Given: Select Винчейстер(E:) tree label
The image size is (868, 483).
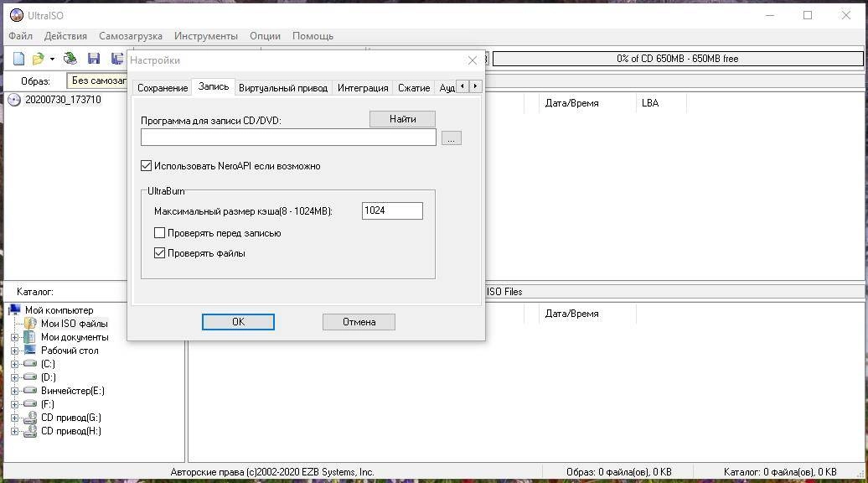Looking at the screenshot, I should click(x=73, y=391).
